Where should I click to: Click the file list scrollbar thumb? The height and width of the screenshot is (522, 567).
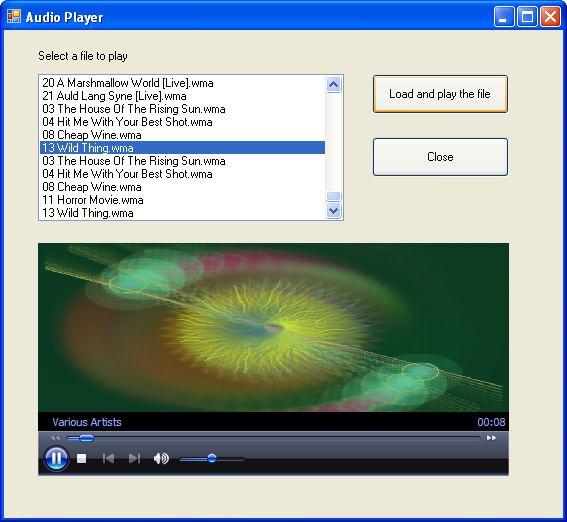[x=333, y=196]
